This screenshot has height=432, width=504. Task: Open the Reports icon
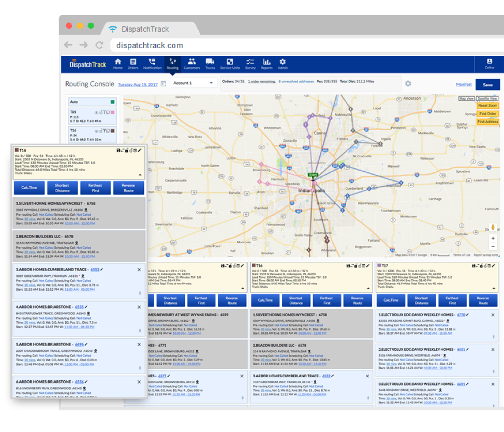pyautogui.click(x=266, y=63)
